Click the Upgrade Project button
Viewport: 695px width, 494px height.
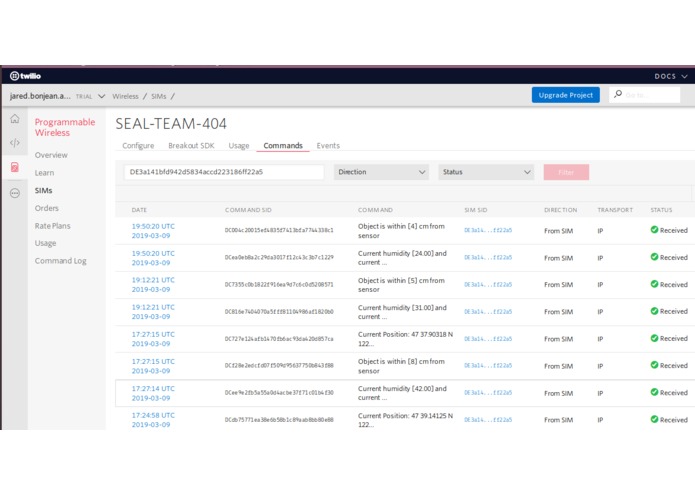pos(566,95)
